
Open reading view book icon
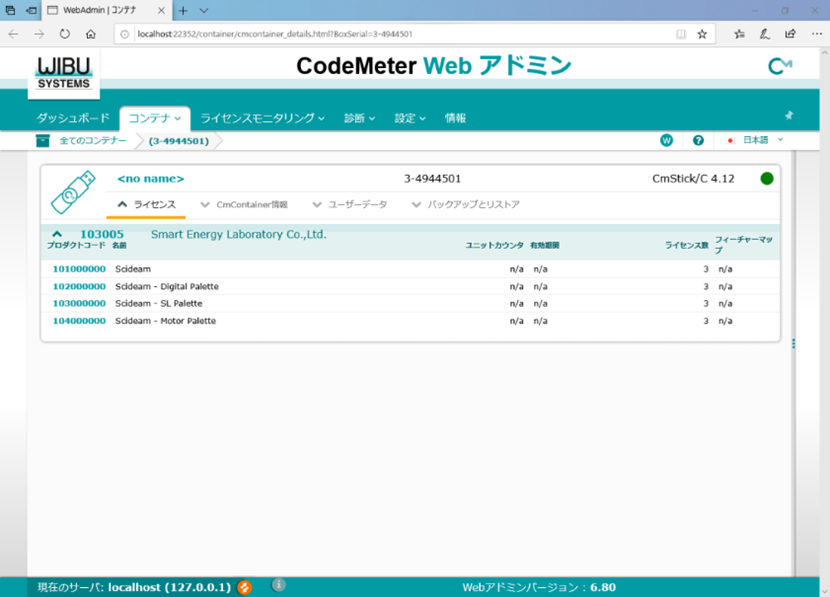(x=681, y=34)
